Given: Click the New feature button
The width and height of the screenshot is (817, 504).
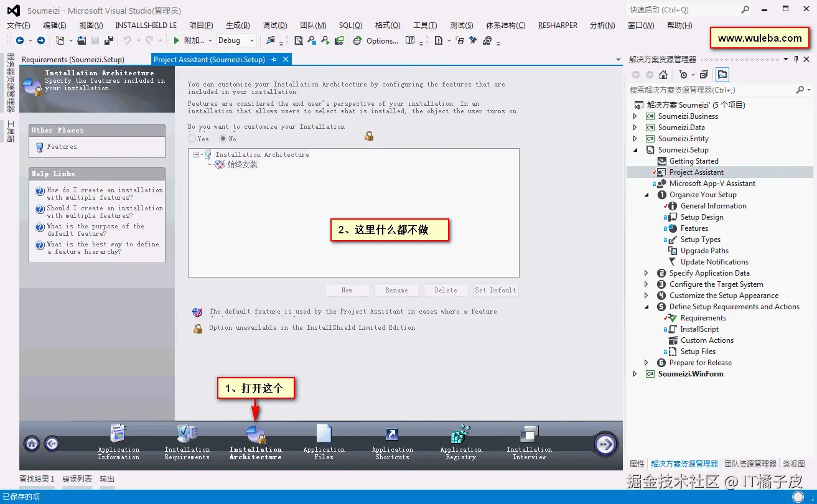Looking at the screenshot, I should tap(347, 290).
